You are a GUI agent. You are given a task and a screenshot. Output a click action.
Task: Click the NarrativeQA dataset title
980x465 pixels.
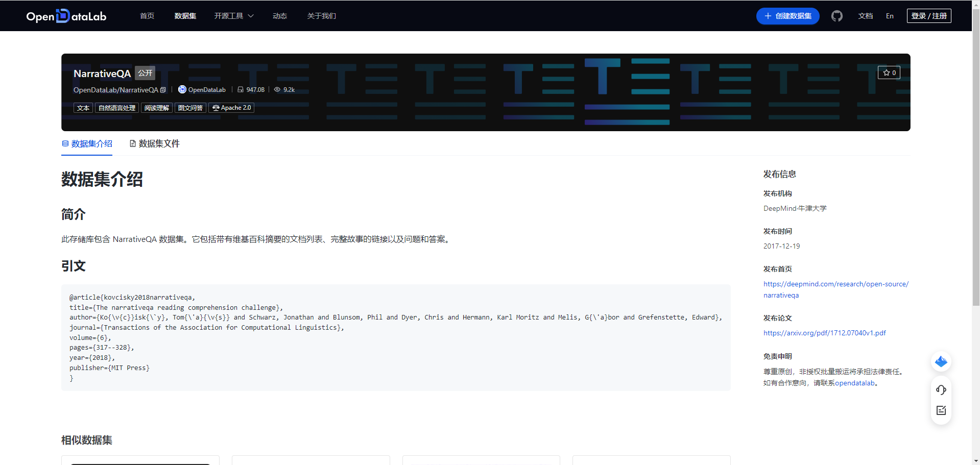point(102,74)
